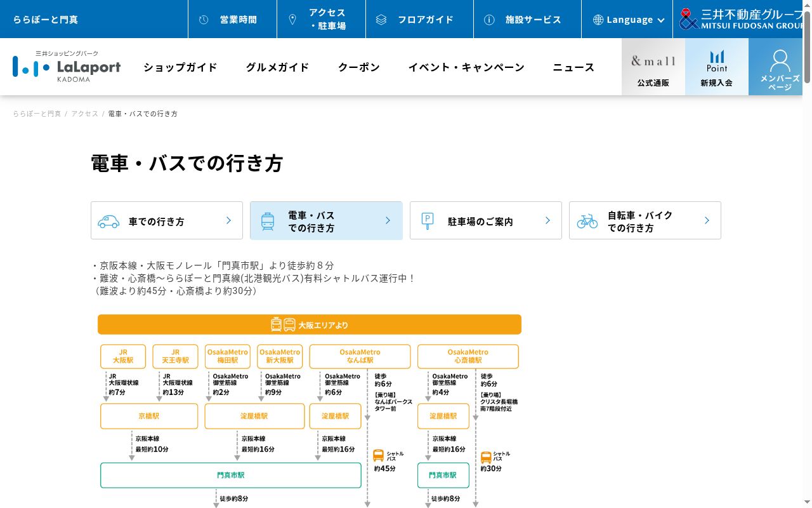The height and width of the screenshot is (508, 812).
Task: Click the Mitsui Fudosan Group logo
Action: click(x=741, y=19)
